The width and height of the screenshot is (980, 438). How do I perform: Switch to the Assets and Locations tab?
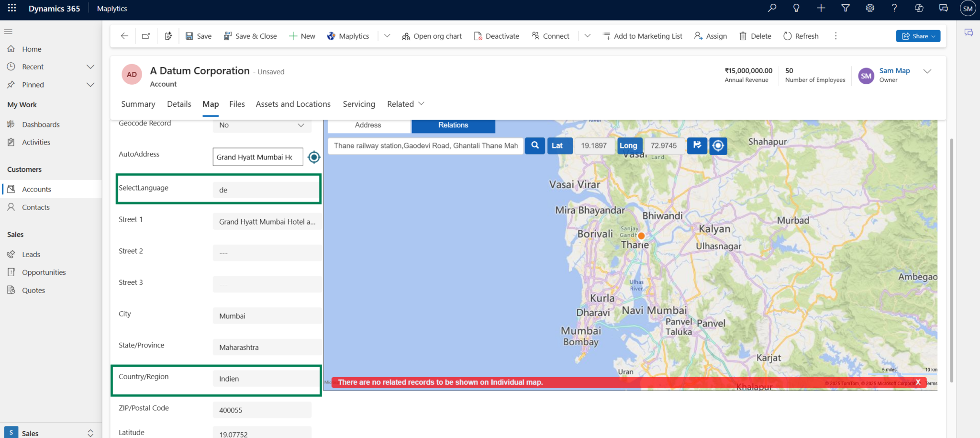tap(293, 104)
